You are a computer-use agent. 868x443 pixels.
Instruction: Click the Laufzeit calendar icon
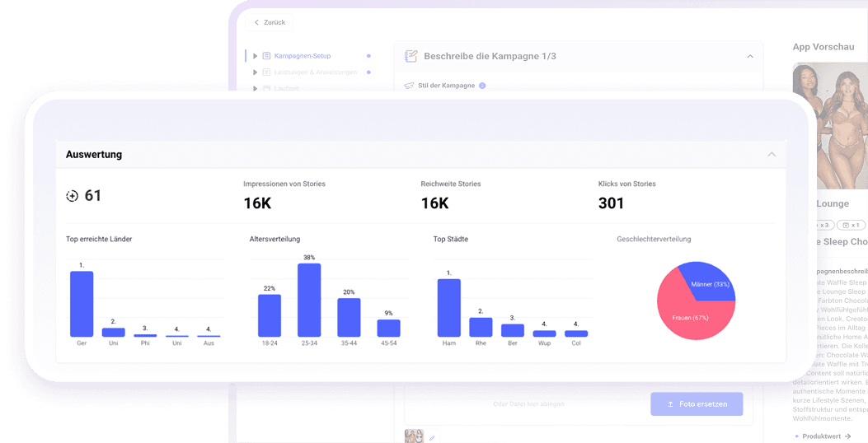pyautogui.click(x=266, y=88)
